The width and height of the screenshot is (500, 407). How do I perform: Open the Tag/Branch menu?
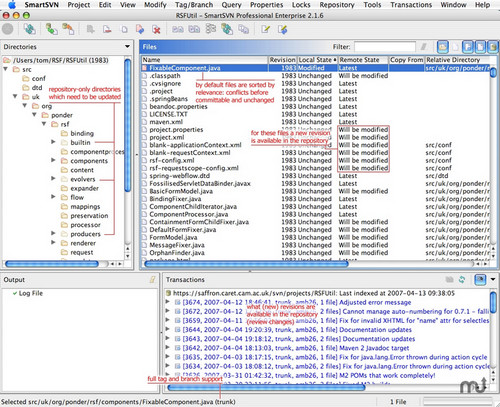point(194,5)
